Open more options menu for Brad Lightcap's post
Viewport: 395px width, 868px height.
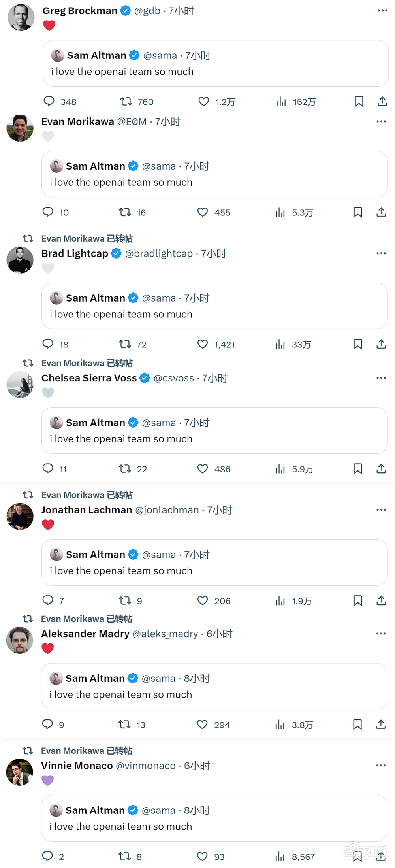[x=381, y=253]
